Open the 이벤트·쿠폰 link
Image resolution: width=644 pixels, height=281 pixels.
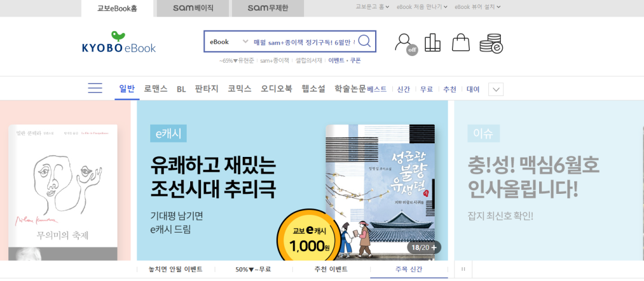click(344, 60)
